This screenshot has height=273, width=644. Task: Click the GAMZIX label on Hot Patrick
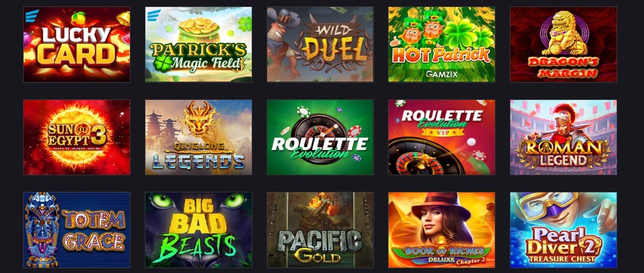point(442,74)
